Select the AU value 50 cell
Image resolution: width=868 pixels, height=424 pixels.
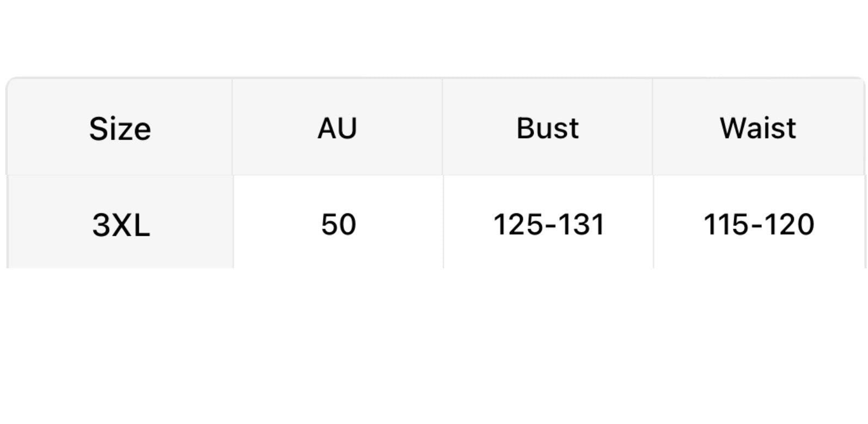[338, 224]
